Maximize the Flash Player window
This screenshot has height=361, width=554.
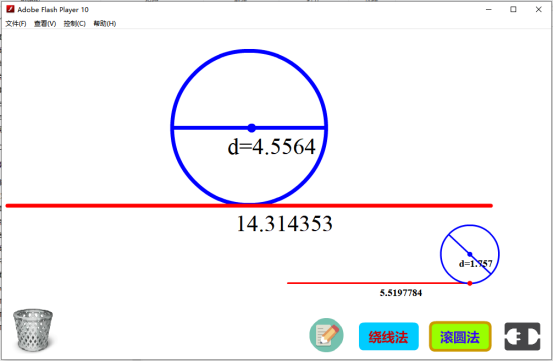[513, 10]
